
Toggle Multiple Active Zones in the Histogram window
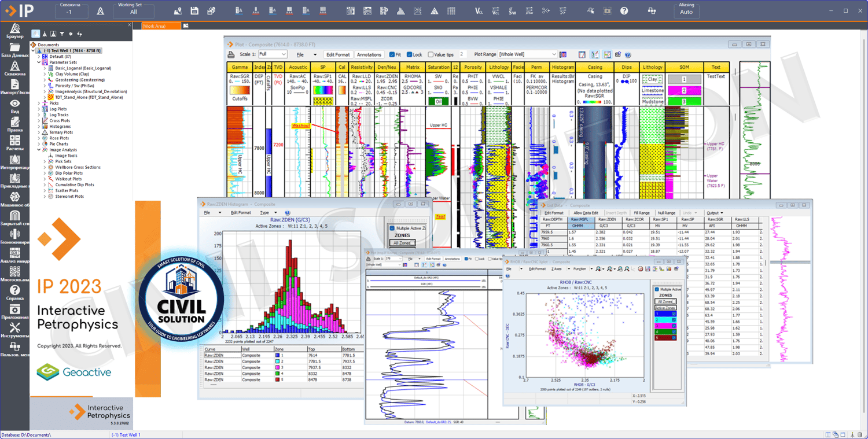392,228
